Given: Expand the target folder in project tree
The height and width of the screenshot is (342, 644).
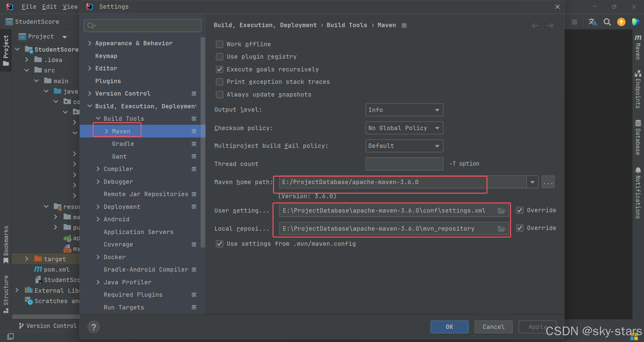Looking at the screenshot, I should coord(26,259).
